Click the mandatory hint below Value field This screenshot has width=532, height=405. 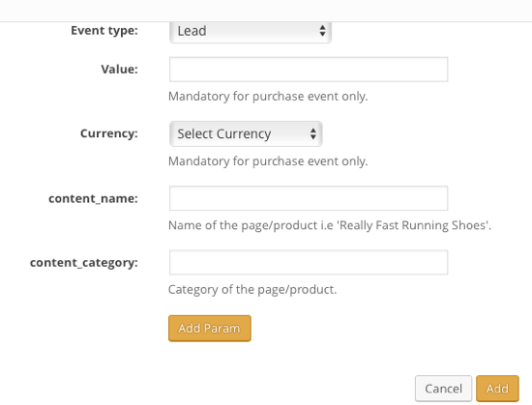tap(268, 97)
